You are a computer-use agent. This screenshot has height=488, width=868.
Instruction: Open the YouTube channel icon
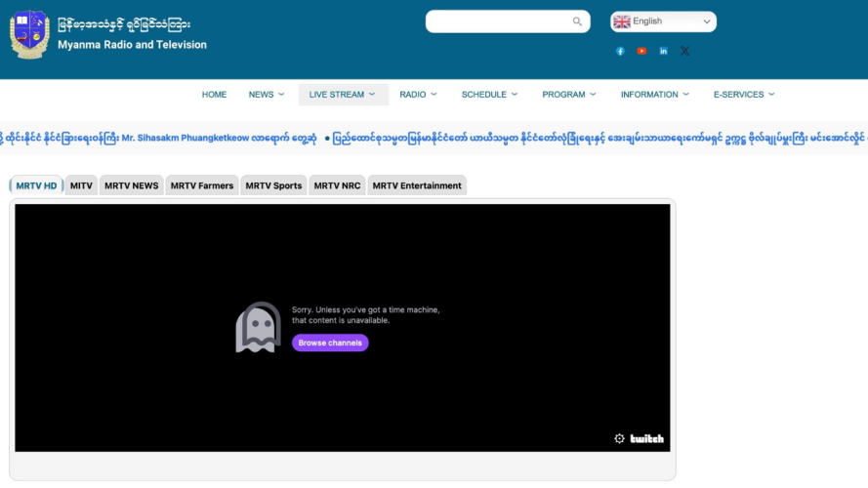click(641, 51)
